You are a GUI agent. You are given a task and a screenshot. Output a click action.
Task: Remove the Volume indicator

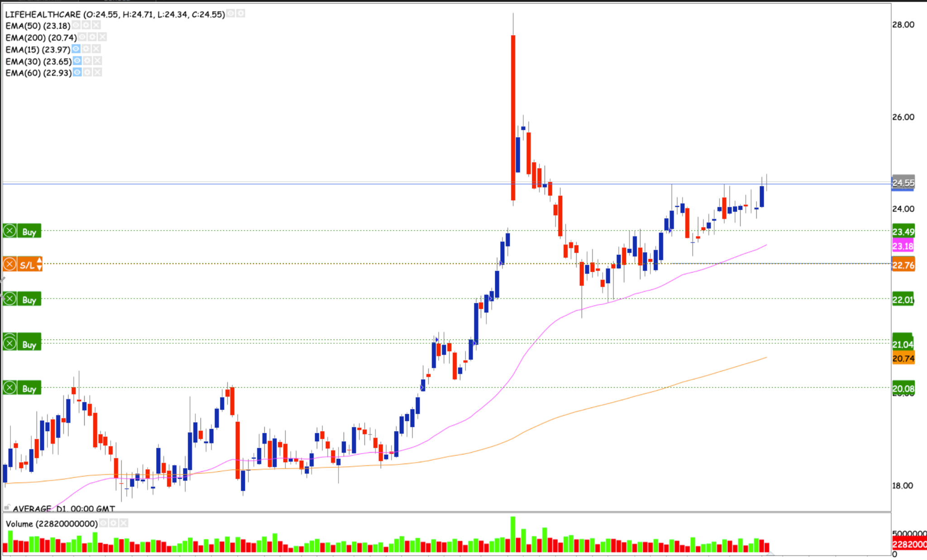[123, 523]
